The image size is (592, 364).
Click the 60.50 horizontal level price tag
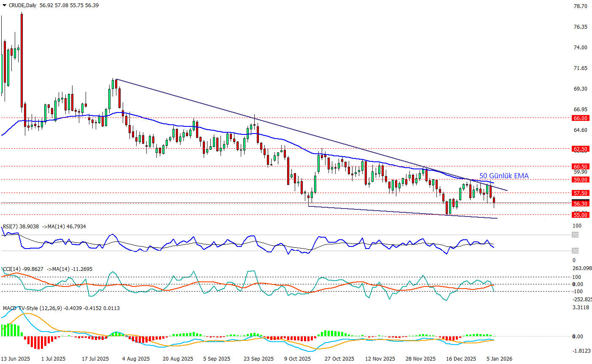[580, 166]
